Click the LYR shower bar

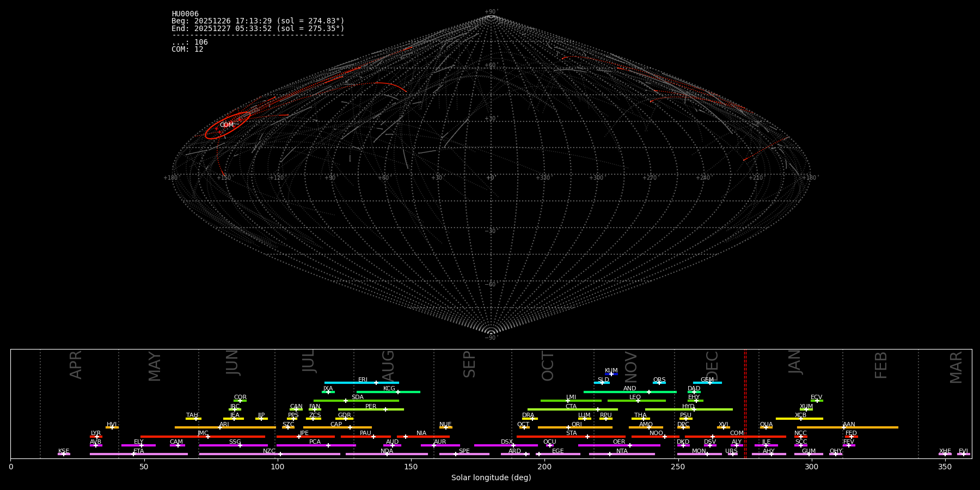click(96, 436)
